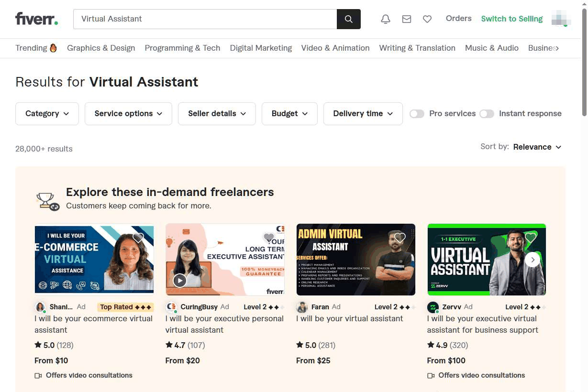The image size is (588, 392).
Task: Click in the Virtual Assistant search field
Action: 205,19
